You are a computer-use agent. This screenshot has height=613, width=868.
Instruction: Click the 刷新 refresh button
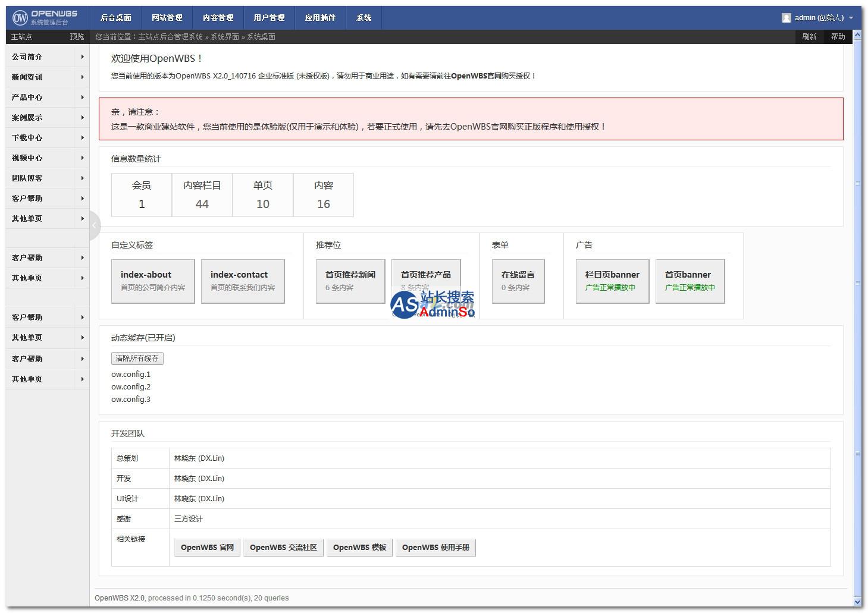click(x=810, y=37)
